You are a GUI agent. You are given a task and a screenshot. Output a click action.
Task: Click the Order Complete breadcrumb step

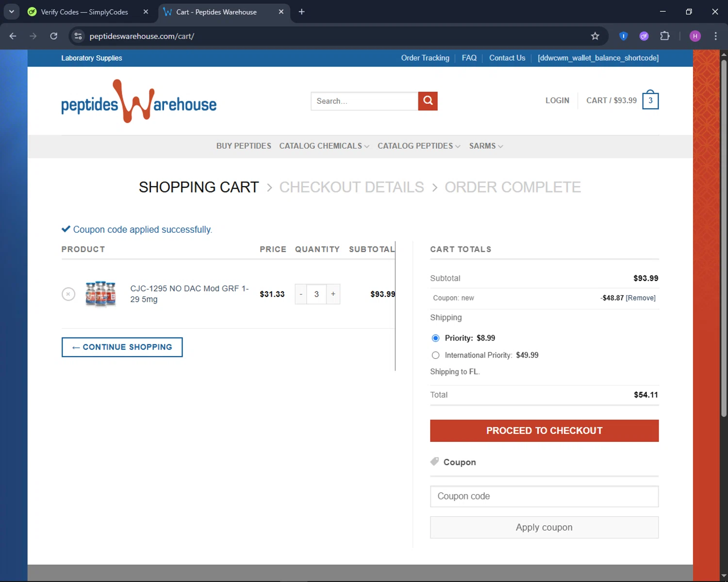[x=513, y=187]
